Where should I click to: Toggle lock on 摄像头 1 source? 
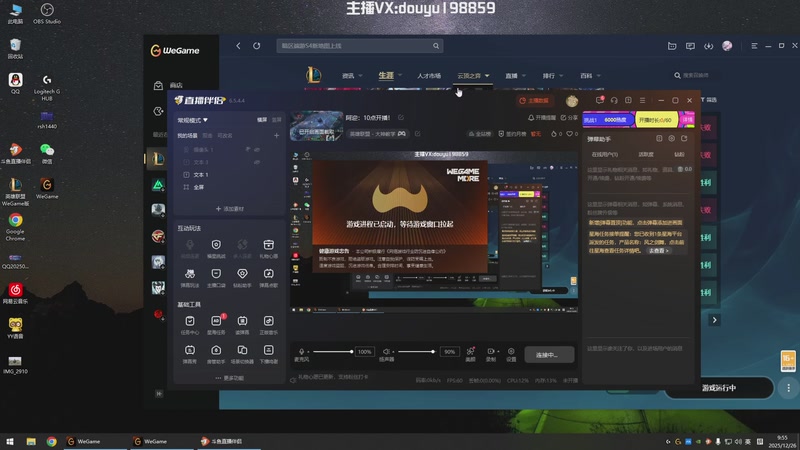pos(248,149)
